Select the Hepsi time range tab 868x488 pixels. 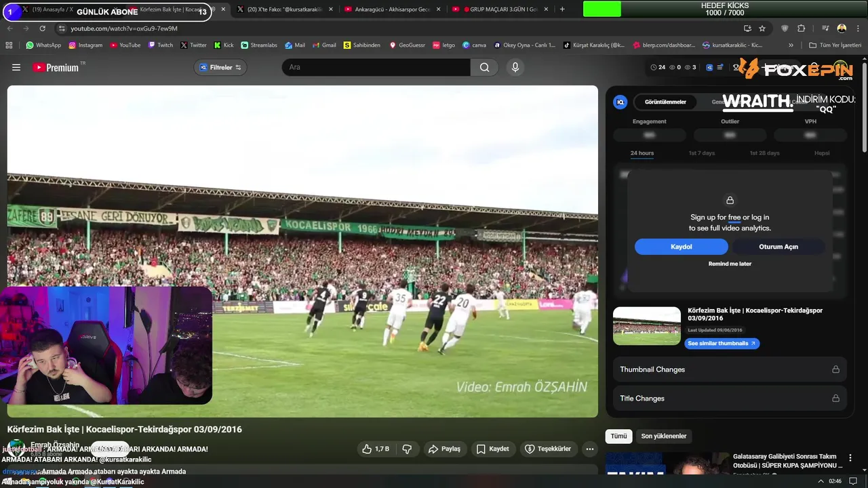coord(822,153)
